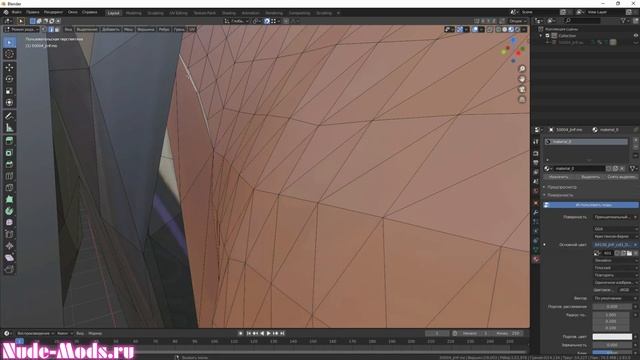Select the Extrude Region tool
Viewport: 640px width, 360px height.
[x=9, y=141]
